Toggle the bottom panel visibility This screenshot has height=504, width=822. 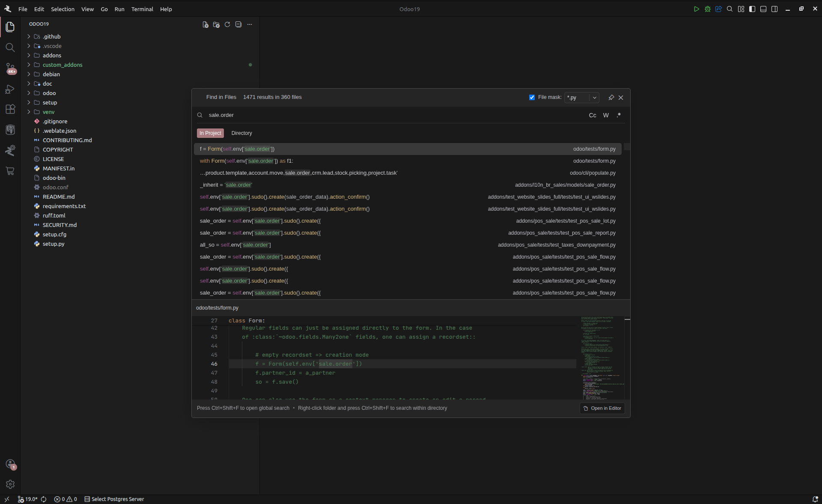(x=763, y=9)
